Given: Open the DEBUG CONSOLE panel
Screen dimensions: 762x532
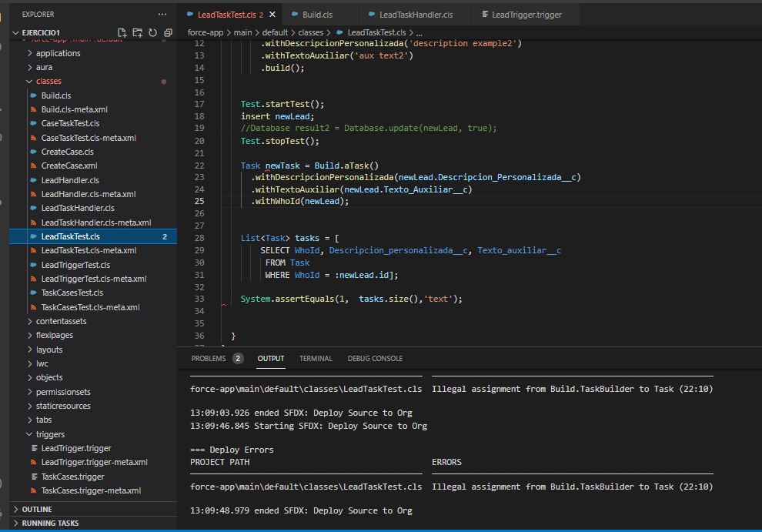Looking at the screenshot, I should pos(375,358).
